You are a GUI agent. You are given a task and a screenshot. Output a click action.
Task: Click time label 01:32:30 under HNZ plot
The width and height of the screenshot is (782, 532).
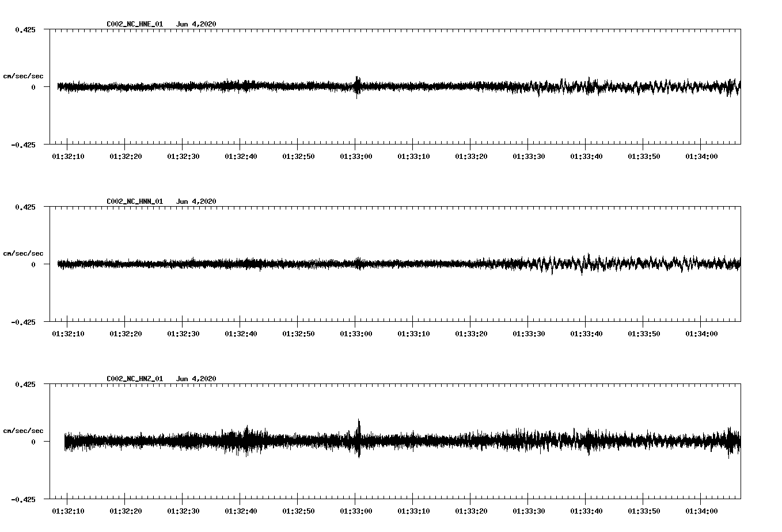coord(183,511)
